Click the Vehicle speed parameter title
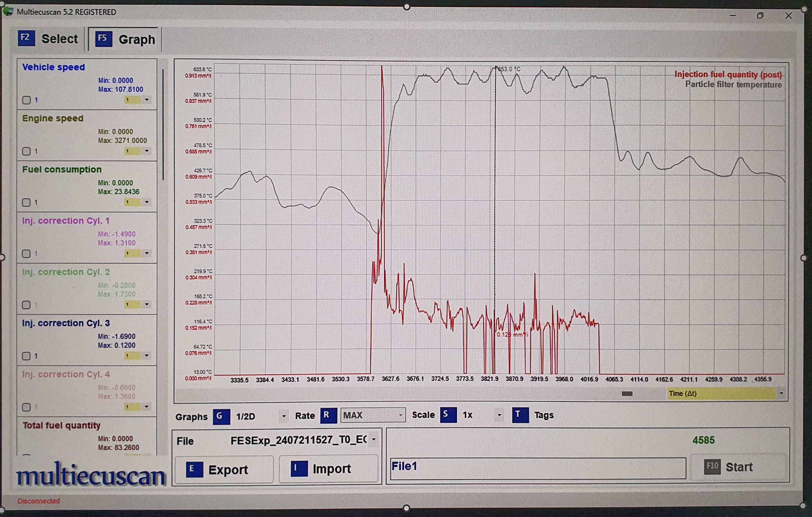The image size is (812, 517). pyautogui.click(x=53, y=67)
